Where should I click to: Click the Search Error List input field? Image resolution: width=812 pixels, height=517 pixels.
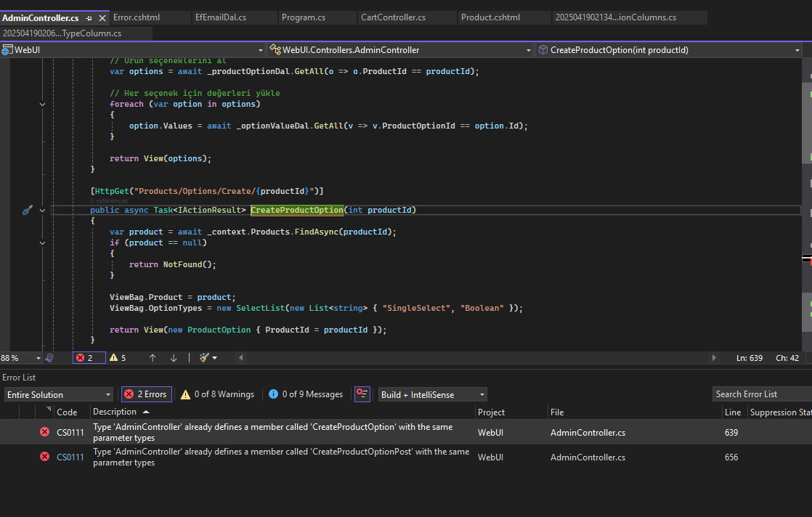[760, 394]
